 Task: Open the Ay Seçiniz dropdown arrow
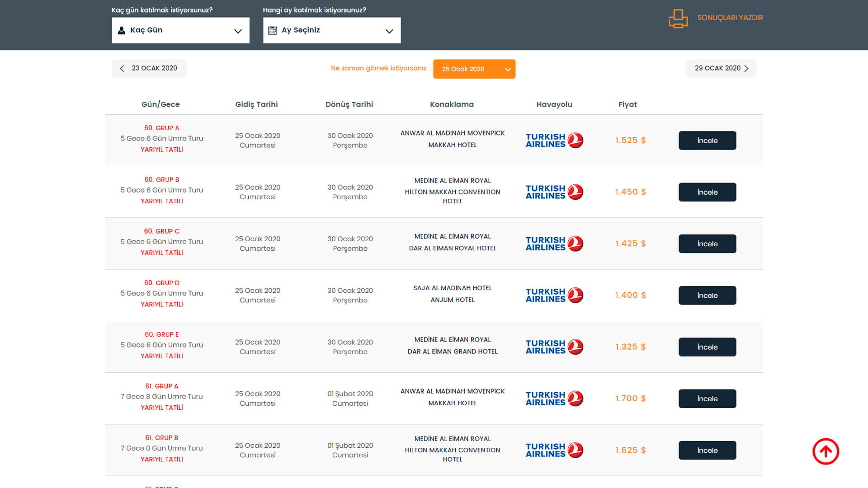coord(389,31)
